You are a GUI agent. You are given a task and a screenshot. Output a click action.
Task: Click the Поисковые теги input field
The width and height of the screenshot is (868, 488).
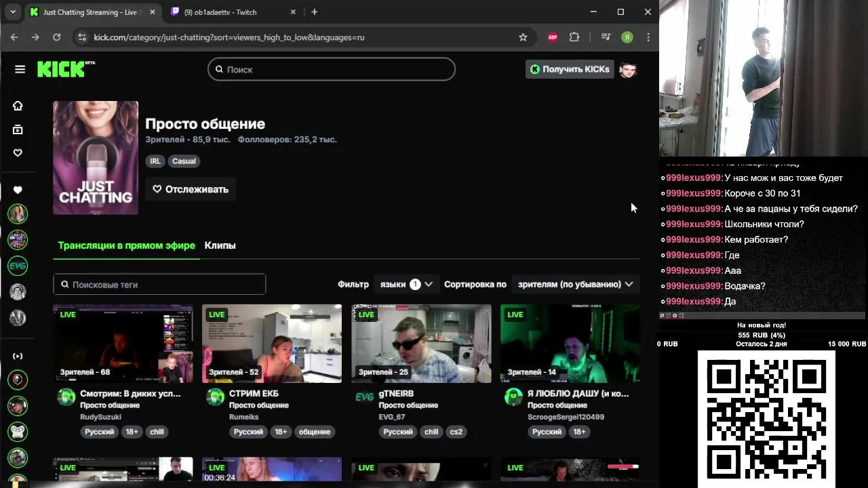point(159,284)
